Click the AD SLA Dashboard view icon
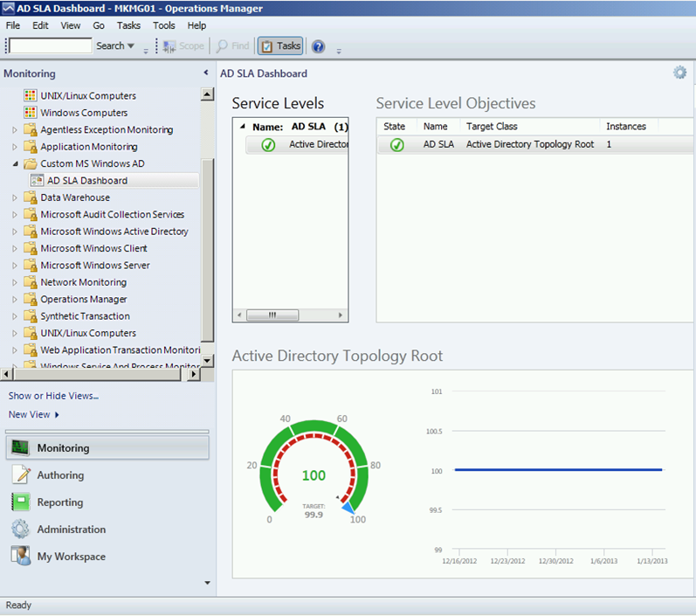696x616 pixels. point(37,180)
